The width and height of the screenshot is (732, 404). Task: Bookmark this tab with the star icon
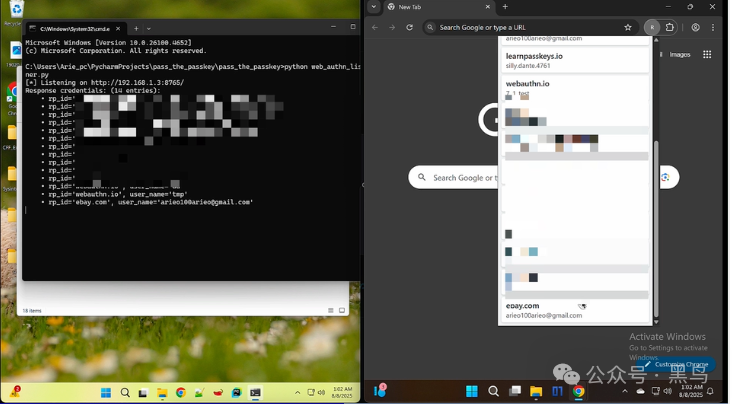coord(628,28)
